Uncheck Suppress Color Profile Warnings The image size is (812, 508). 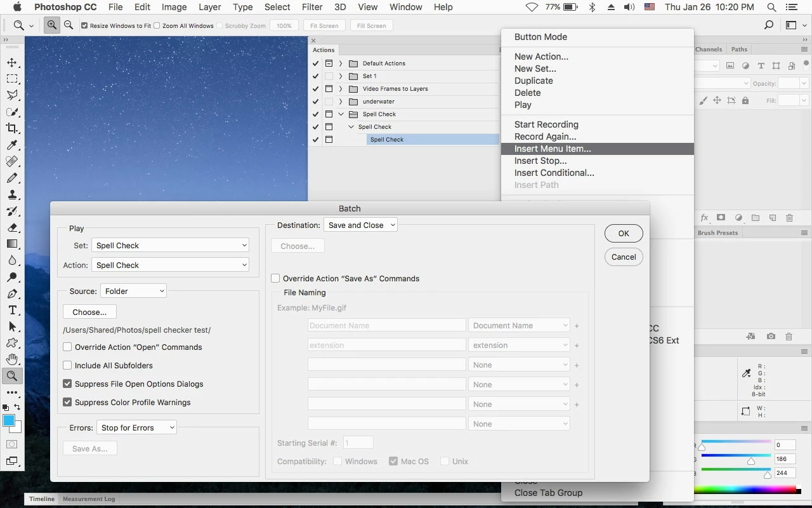click(x=67, y=403)
